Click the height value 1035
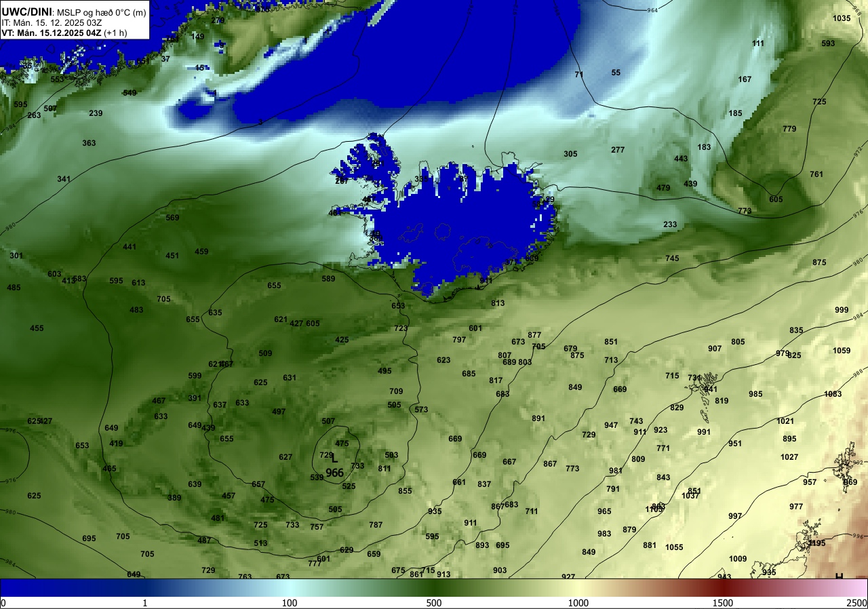This screenshot has width=868, height=609. (x=842, y=18)
